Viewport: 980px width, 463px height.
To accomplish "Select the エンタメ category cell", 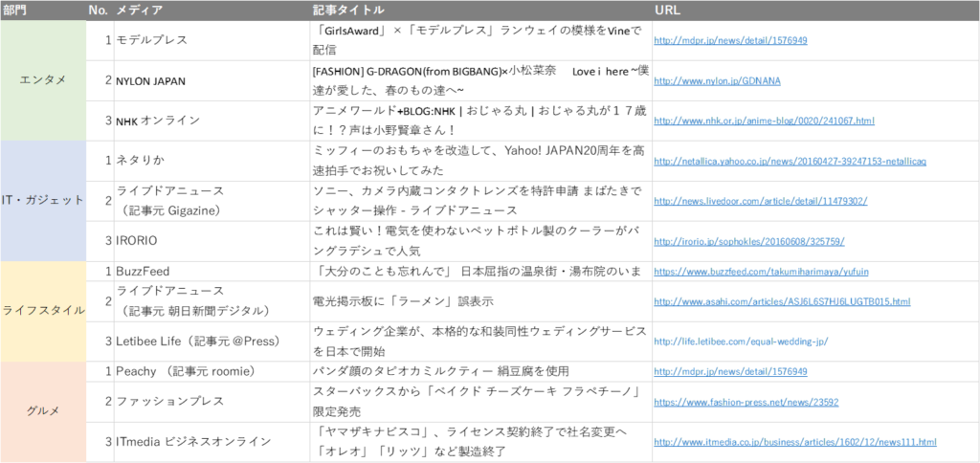I will coord(43,80).
